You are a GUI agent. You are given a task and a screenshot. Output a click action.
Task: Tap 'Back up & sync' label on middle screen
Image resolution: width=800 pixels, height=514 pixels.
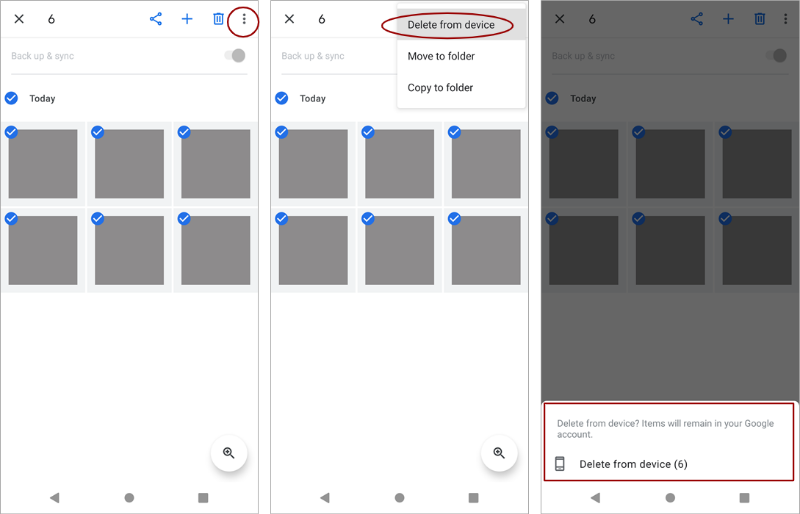pyautogui.click(x=313, y=56)
